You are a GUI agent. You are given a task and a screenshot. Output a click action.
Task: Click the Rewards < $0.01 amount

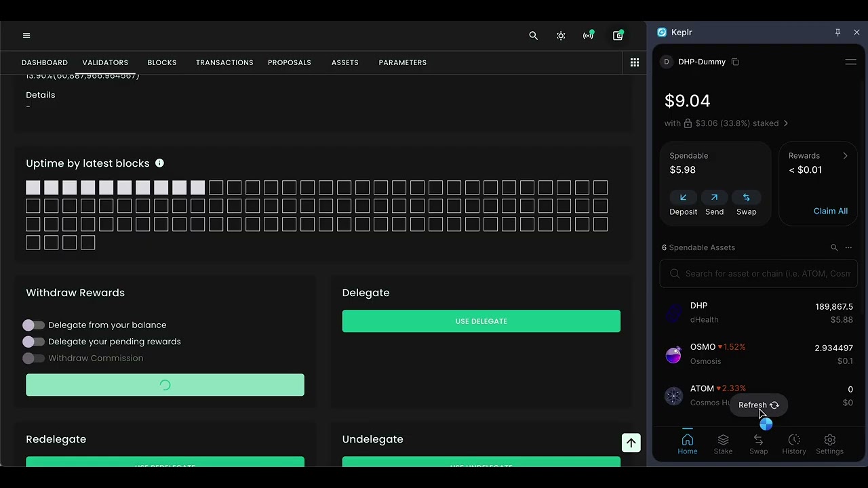[806, 170]
